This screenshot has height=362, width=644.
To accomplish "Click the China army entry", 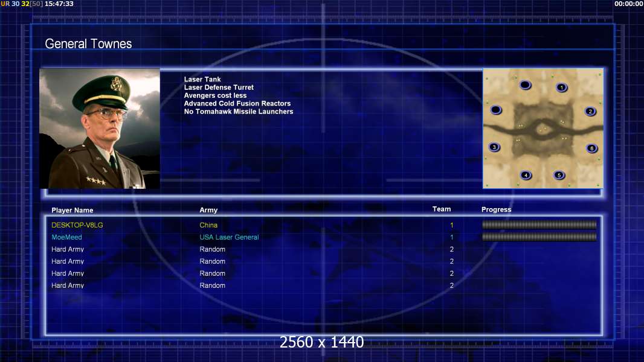I will point(208,225).
